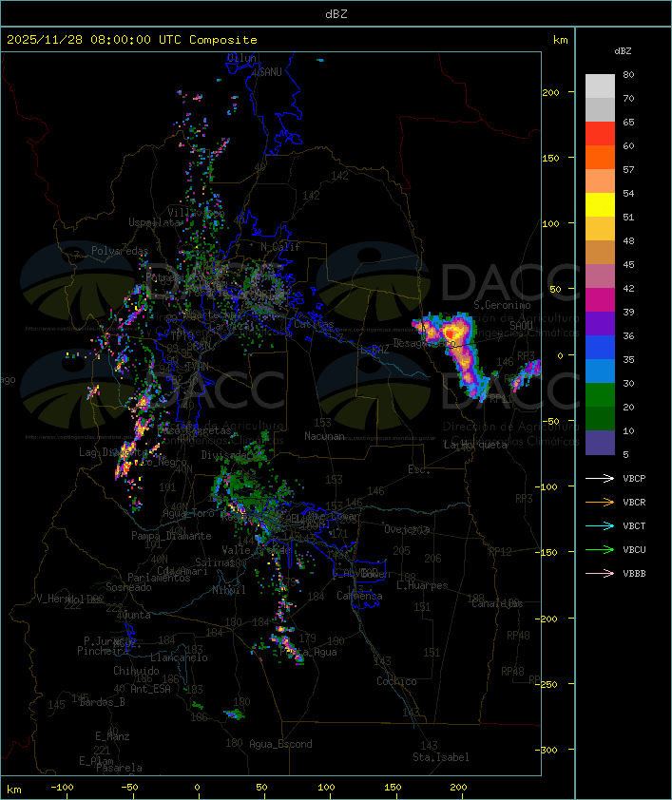This screenshot has height=800, width=672.
Task: Click the 100 tick on the horizontal axis
Action: click(x=326, y=788)
